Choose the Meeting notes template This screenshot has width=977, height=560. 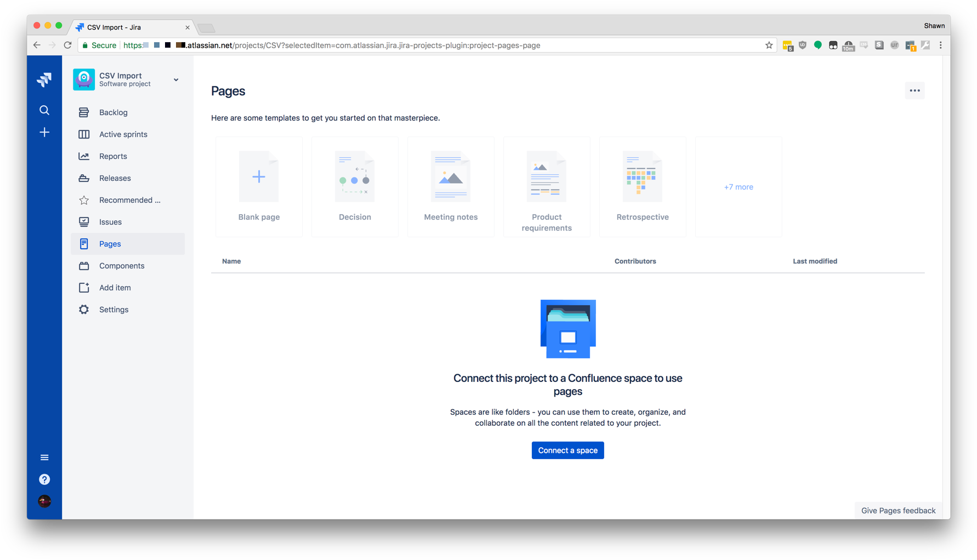click(x=451, y=187)
